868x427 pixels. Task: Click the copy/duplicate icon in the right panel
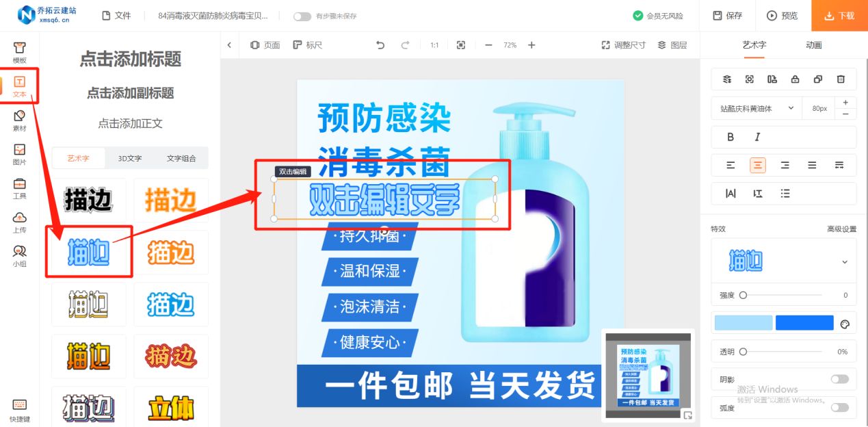click(x=818, y=79)
